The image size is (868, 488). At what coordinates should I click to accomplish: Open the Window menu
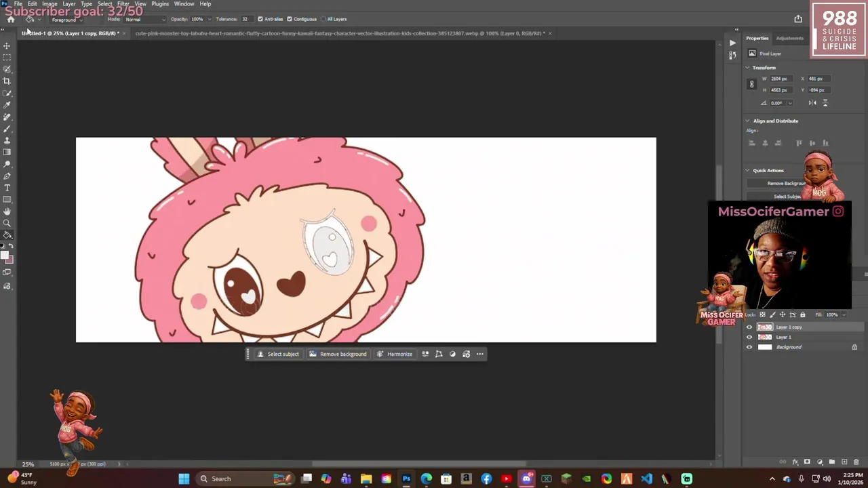pyautogui.click(x=184, y=4)
